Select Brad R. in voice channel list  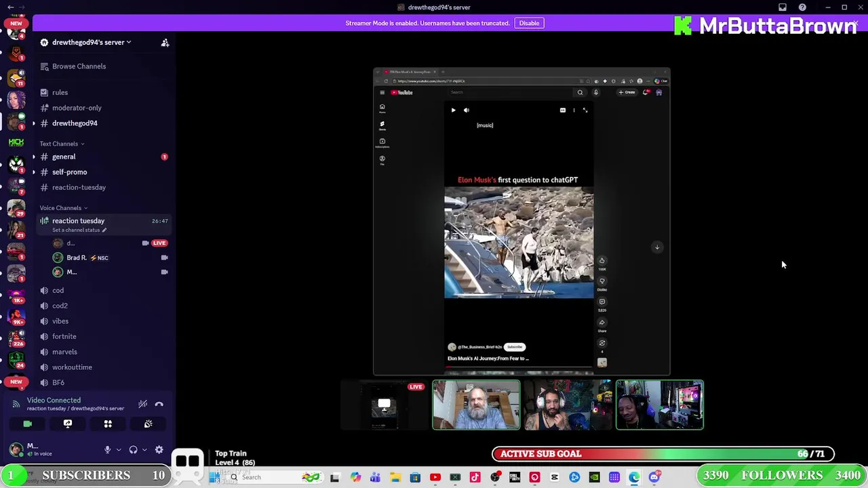[110, 258]
